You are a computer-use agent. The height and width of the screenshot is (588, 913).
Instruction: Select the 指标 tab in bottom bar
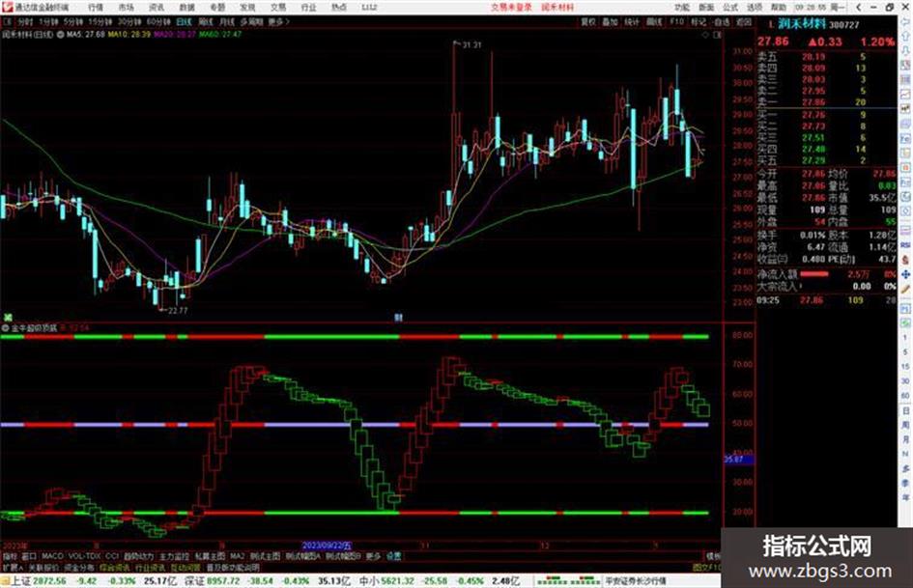click(x=10, y=556)
